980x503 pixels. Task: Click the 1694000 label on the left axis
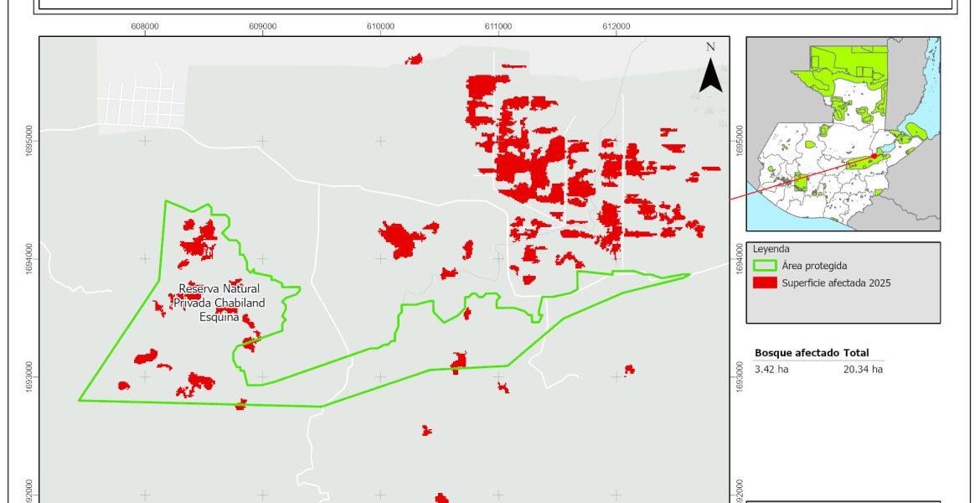coord(31,258)
